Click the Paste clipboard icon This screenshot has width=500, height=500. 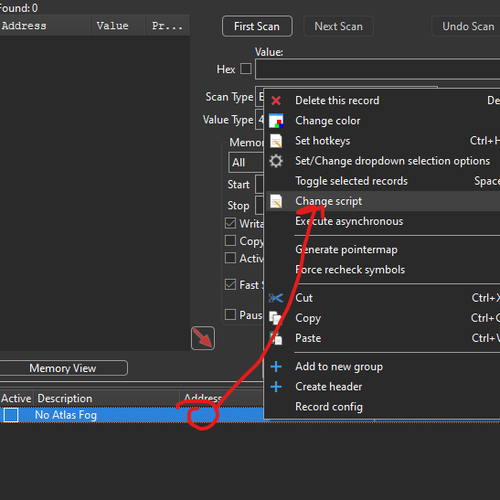(x=276, y=338)
